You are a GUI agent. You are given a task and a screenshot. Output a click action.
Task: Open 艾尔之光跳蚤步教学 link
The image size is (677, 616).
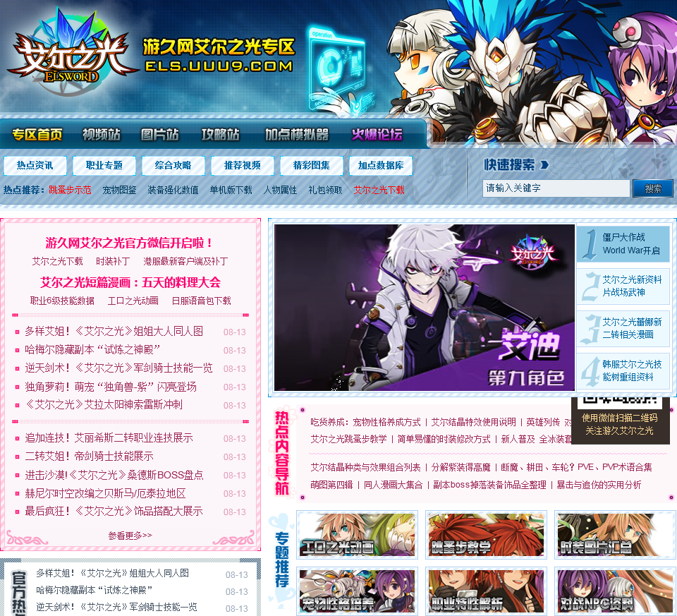348,440
